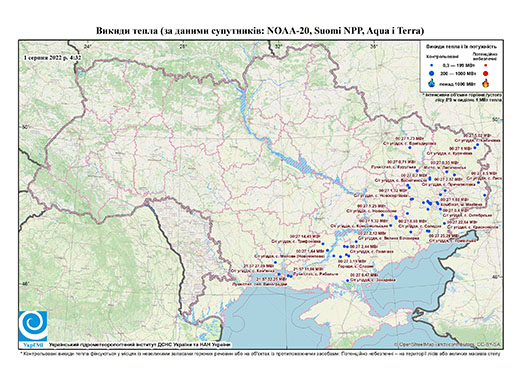
Task: Click the institute name next to the logo
Action: (x=140, y=344)
